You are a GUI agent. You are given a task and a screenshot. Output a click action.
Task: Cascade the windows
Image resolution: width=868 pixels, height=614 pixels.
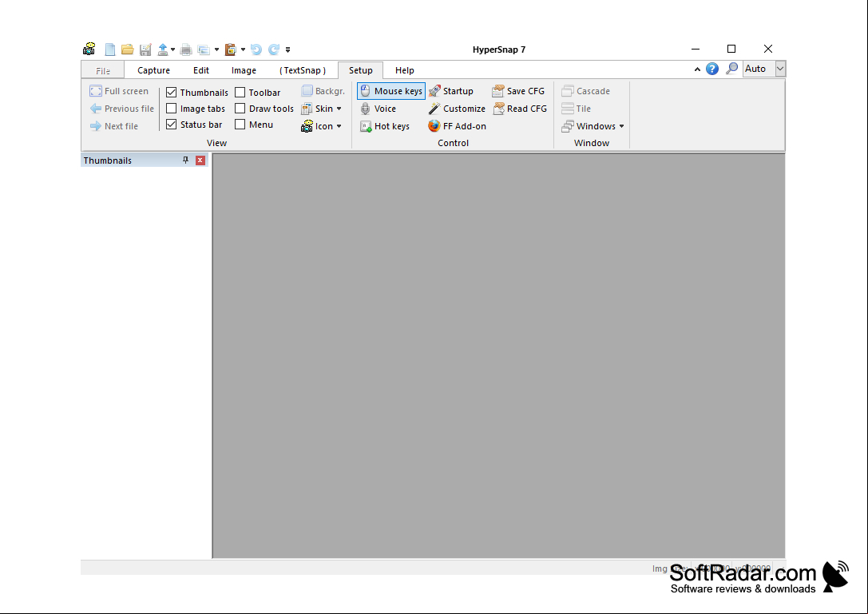pyautogui.click(x=585, y=91)
